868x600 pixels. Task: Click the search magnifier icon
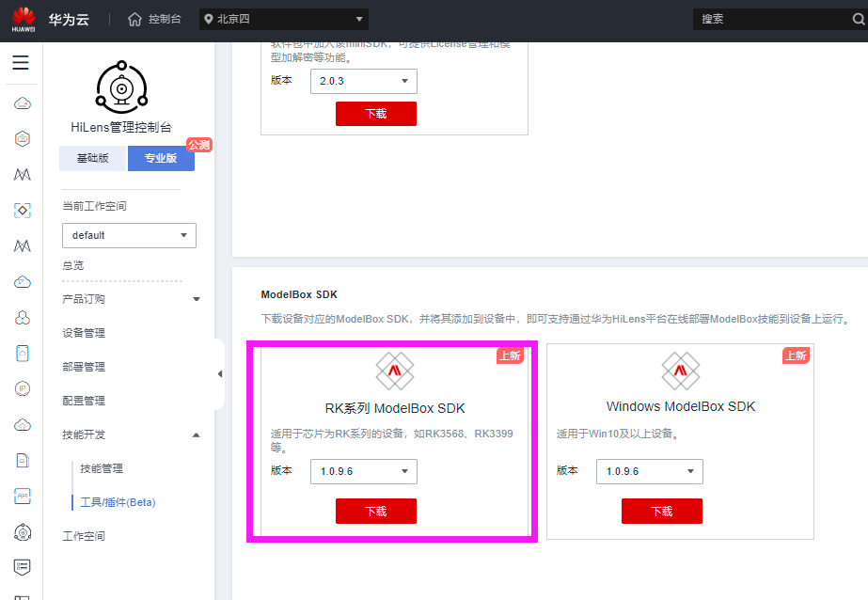(858, 20)
